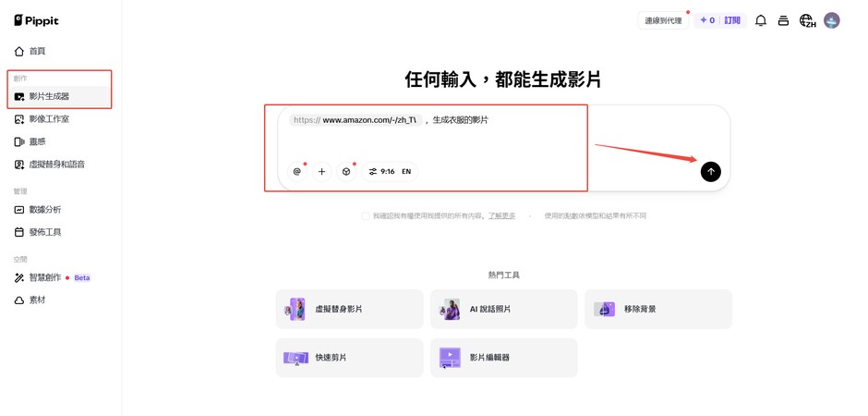Click the @ mention button
Viewport: 868px width, 416px height.
click(297, 172)
